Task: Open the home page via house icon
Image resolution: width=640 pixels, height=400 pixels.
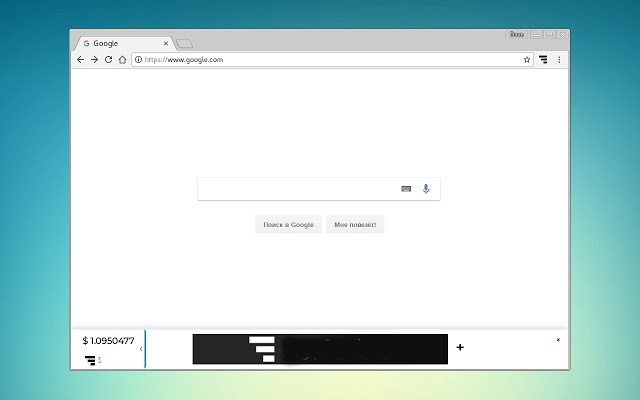Action: point(122,60)
